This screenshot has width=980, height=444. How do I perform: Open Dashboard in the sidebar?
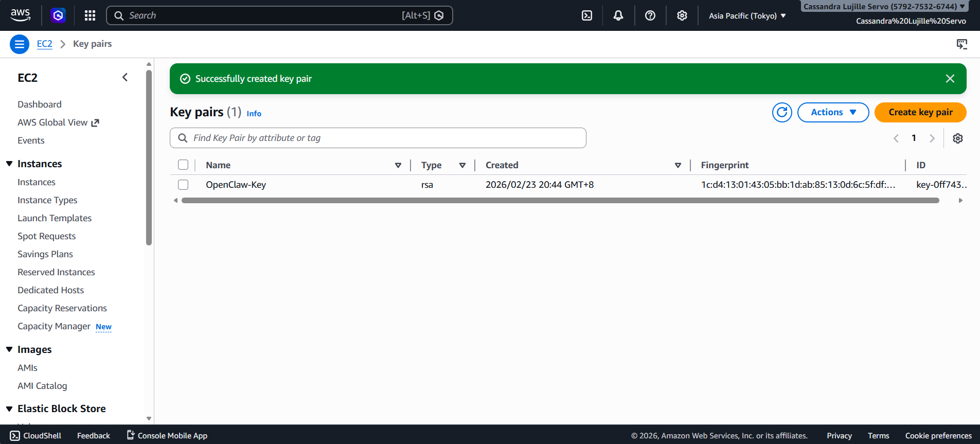click(40, 104)
